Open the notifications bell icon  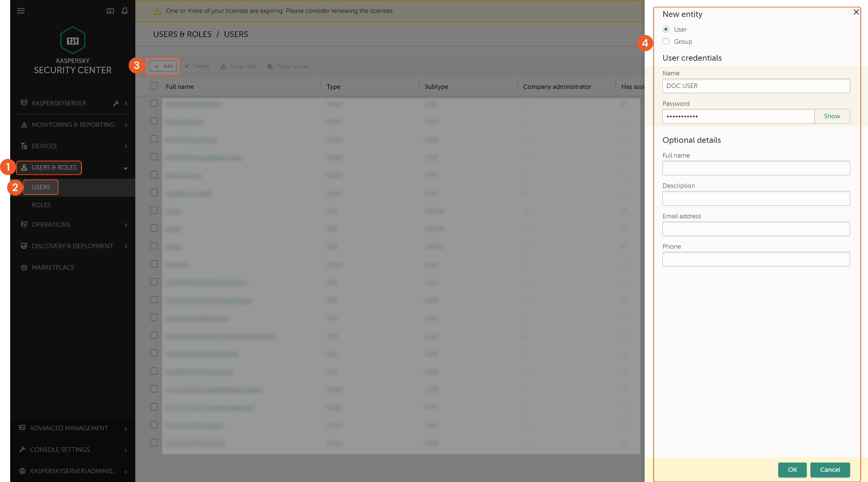point(125,11)
